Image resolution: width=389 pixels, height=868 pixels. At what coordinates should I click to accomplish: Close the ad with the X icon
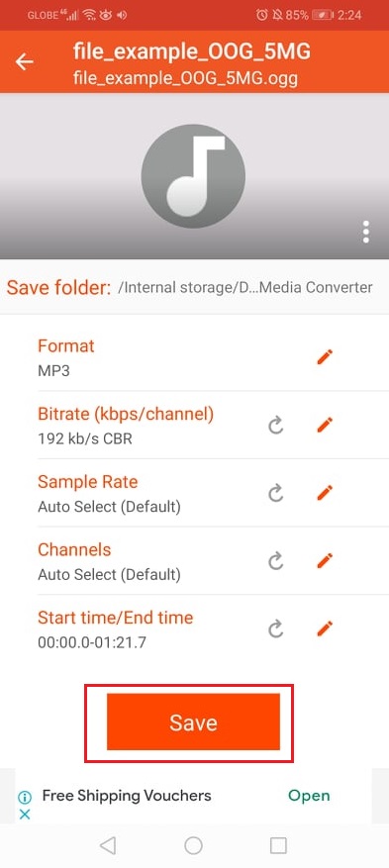tap(24, 815)
